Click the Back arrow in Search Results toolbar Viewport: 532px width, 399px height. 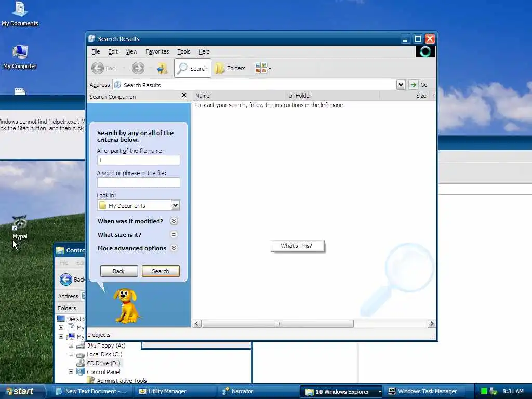click(x=98, y=68)
